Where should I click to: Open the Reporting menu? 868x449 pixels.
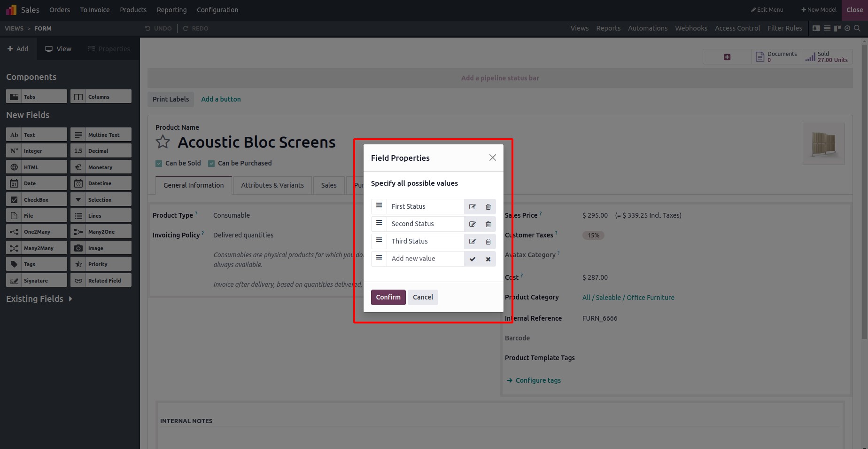coord(171,10)
